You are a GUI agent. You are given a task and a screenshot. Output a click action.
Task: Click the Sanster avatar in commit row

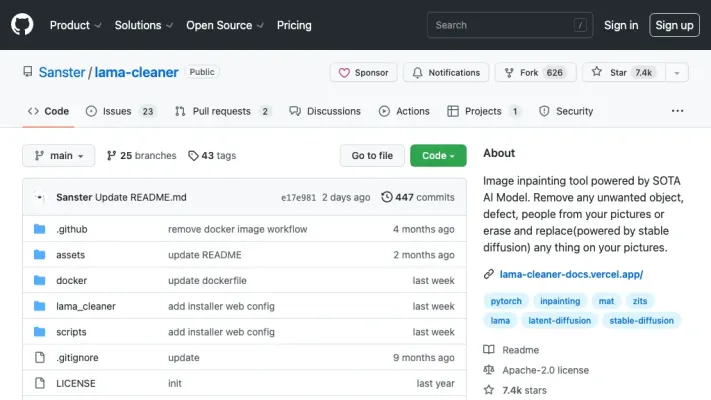tap(40, 197)
